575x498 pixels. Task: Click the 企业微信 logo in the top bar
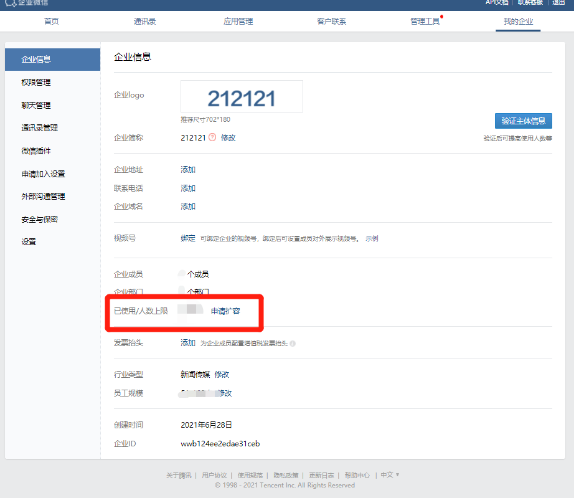point(26,3)
